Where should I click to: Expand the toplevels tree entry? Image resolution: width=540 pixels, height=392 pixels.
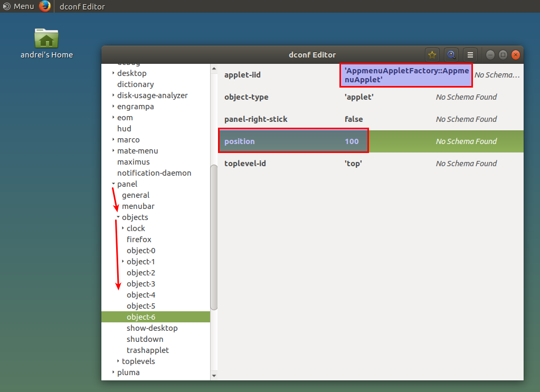click(x=117, y=361)
